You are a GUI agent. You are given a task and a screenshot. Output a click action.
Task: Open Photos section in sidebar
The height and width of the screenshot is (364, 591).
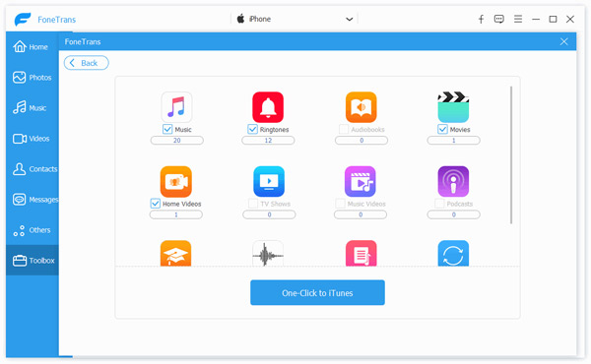click(33, 78)
